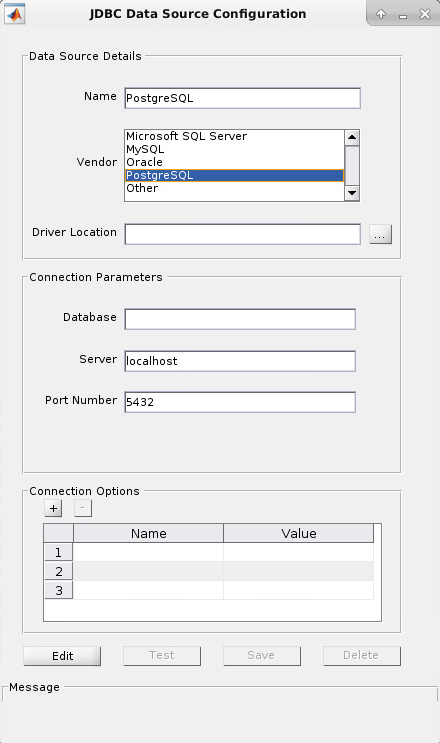440x743 pixels.
Task: Select Oracle in the Vendor list
Action: [x=234, y=162]
